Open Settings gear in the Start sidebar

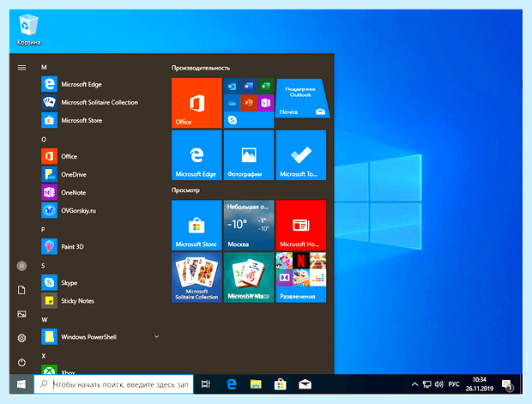(21, 338)
